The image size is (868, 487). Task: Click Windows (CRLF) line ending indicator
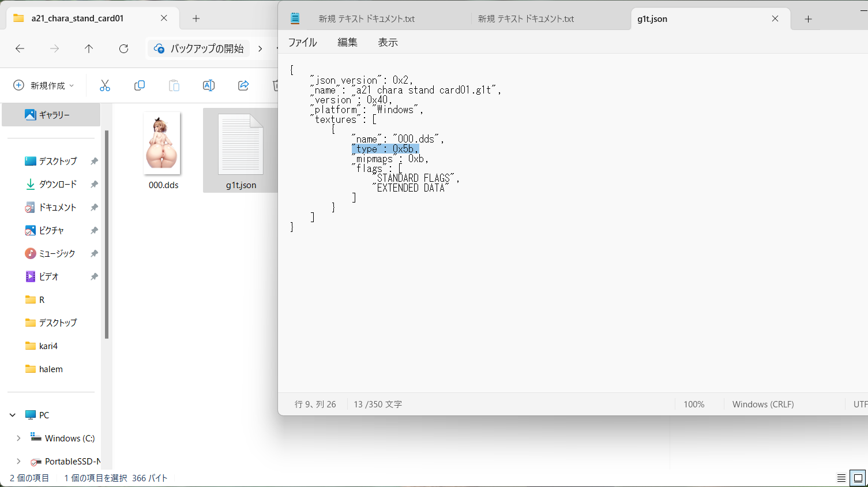762,404
